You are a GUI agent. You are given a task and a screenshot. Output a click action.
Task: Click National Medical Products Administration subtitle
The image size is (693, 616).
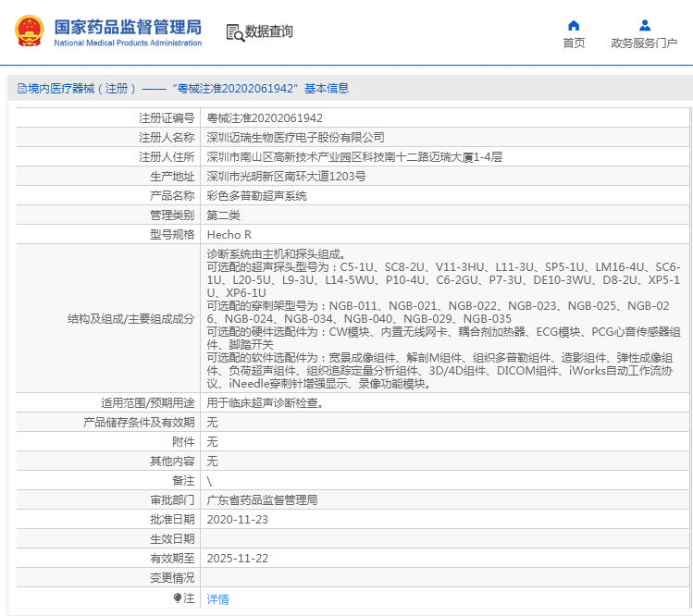point(128,43)
